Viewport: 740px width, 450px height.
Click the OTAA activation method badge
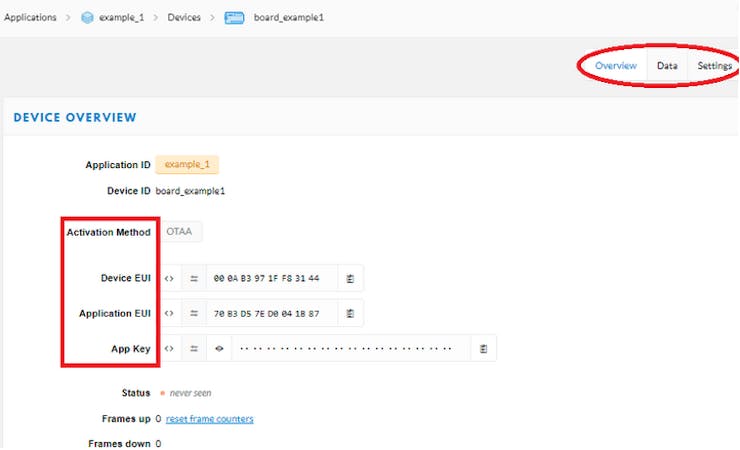click(x=179, y=232)
